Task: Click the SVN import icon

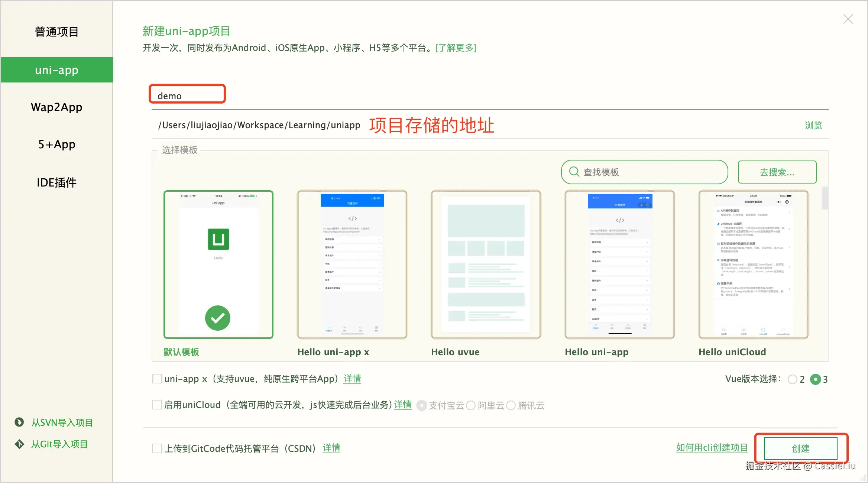Action: 19,422
